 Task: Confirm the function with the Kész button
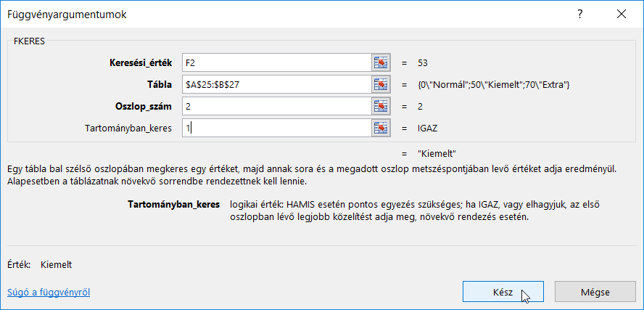[x=503, y=293]
